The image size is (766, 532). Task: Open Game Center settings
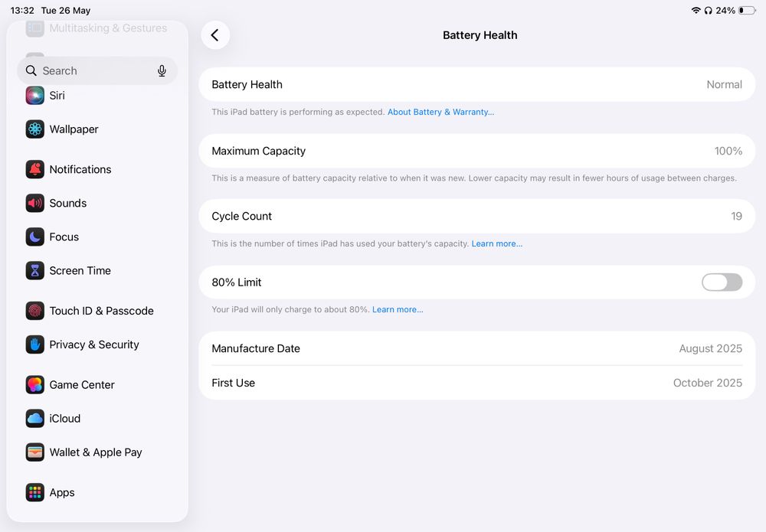(97, 384)
